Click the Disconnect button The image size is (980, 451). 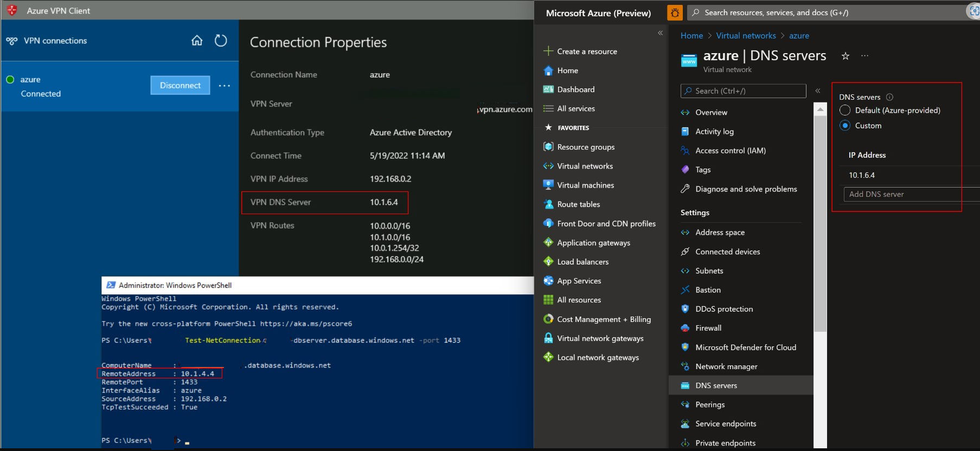pyautogui.click(x=180, y=85)
